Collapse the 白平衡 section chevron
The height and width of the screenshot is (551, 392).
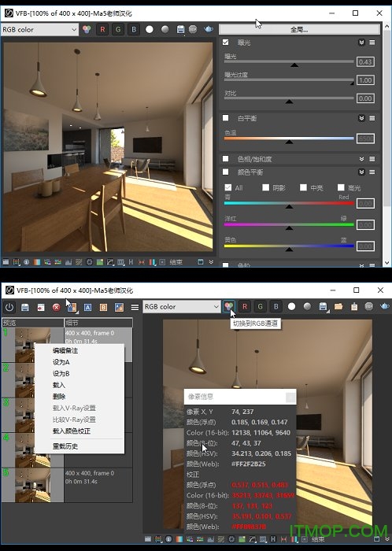(x=361, y=118)
